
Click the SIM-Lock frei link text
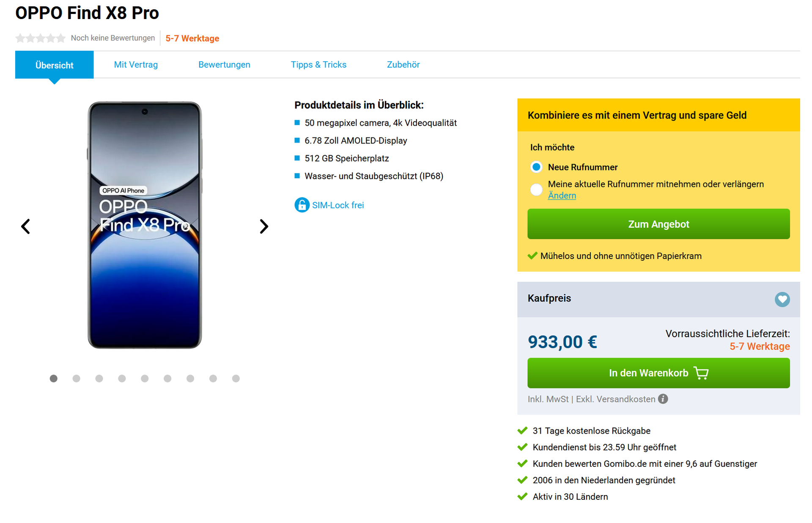point(338,205)
